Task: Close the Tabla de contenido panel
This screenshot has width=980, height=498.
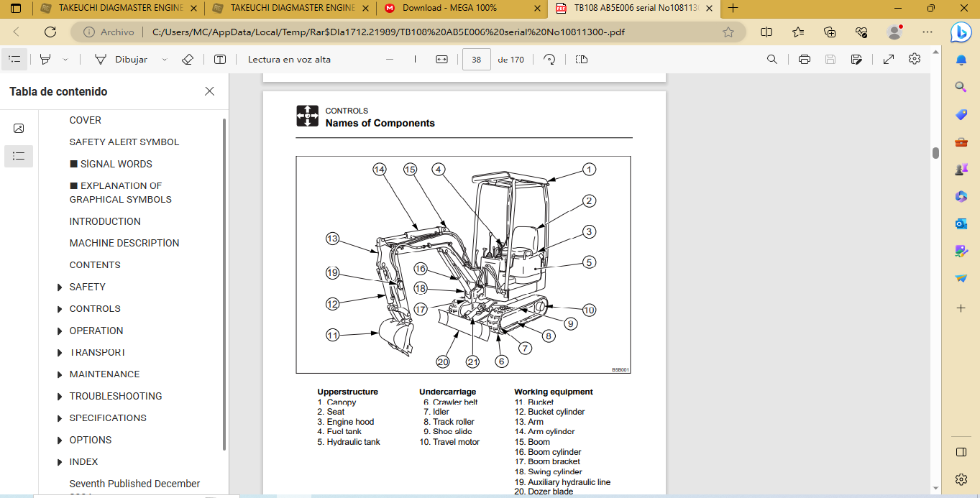Action: click(209, 91)
